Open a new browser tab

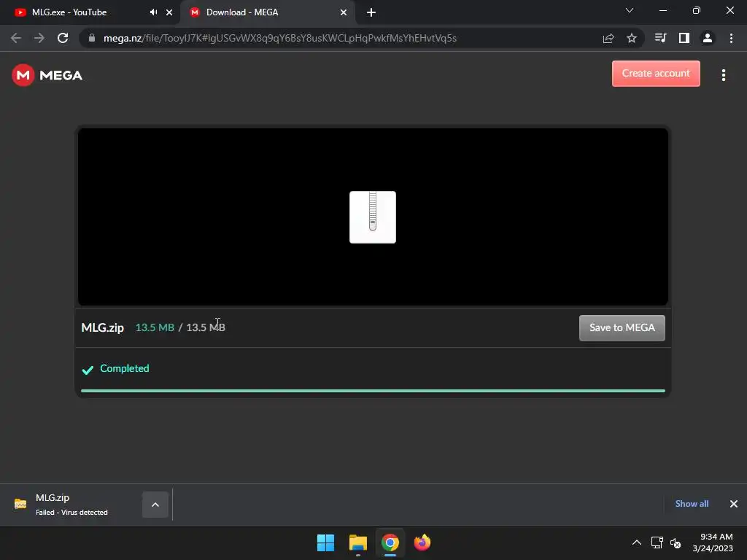pos(371,12)
